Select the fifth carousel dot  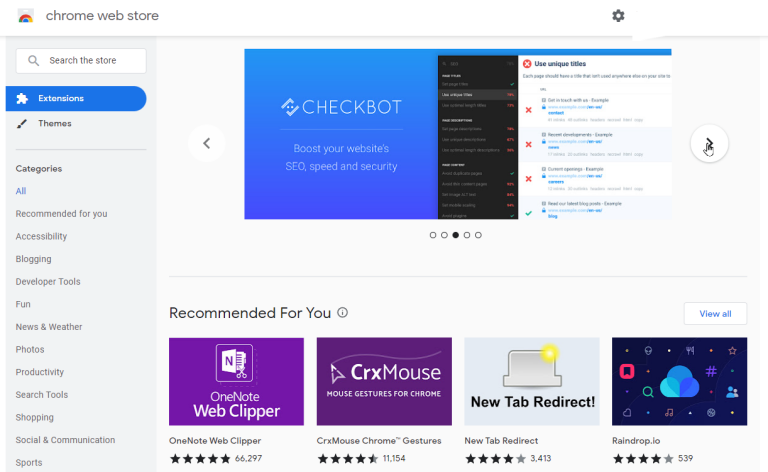pos(478,235)
